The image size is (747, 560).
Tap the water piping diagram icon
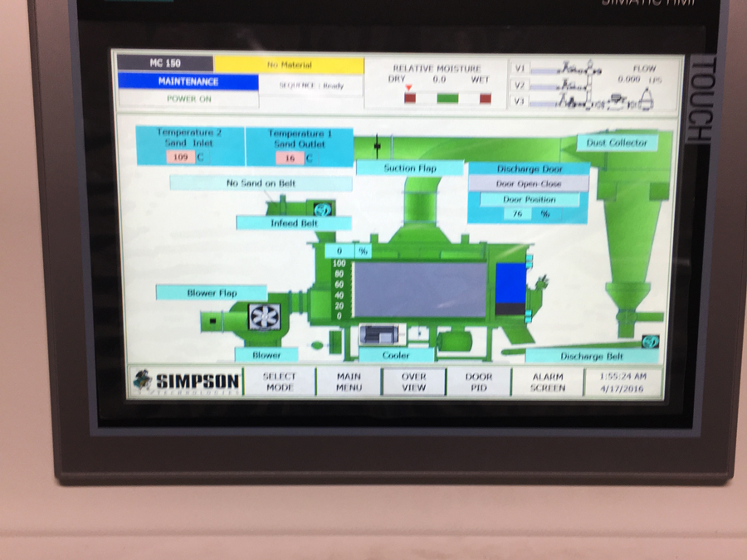(x=591, y=85)
